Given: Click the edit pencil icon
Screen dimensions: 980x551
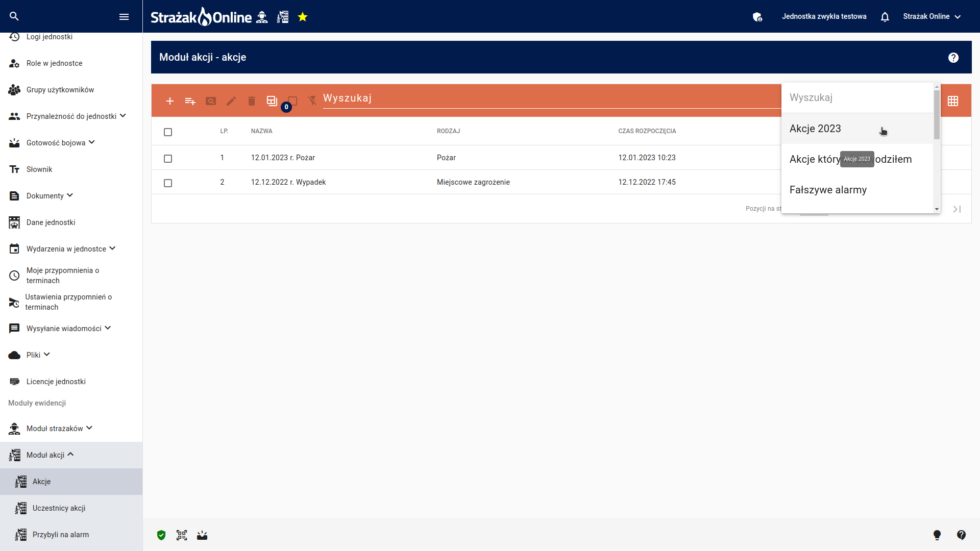Looking at the screenshot, I should (x=231, y=101).
